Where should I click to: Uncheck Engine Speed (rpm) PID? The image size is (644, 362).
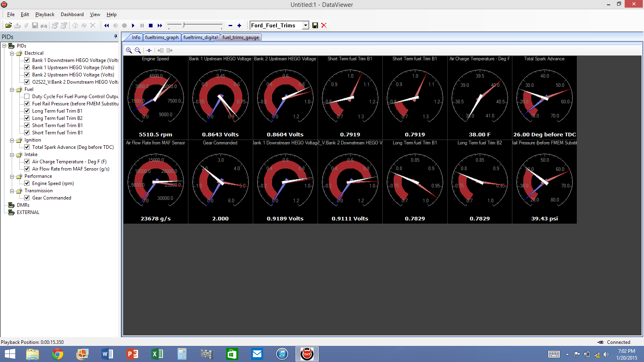[x=27, y=183]
